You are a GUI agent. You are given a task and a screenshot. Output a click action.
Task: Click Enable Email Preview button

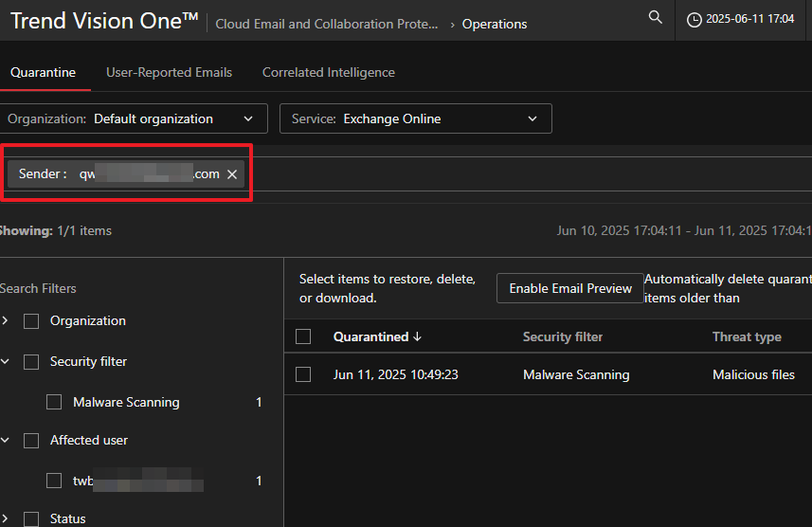(x=570, y=288)
